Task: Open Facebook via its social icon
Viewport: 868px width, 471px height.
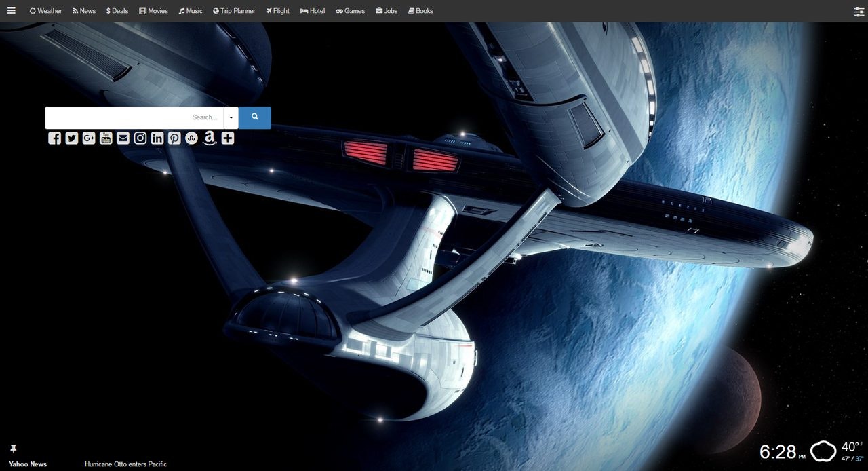Action: point(54,138)
